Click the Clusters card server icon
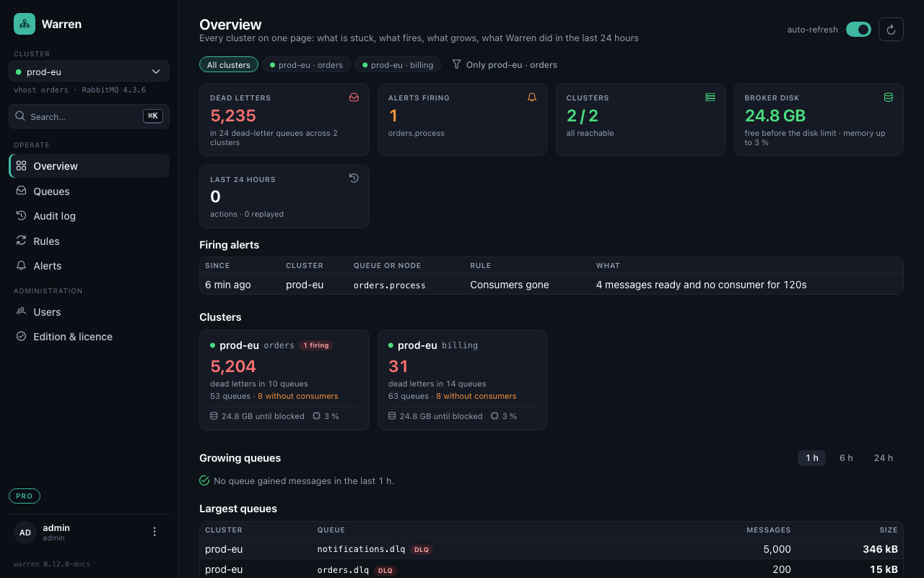The width and height of the screenshot is (924, 578). click(710, 97)
